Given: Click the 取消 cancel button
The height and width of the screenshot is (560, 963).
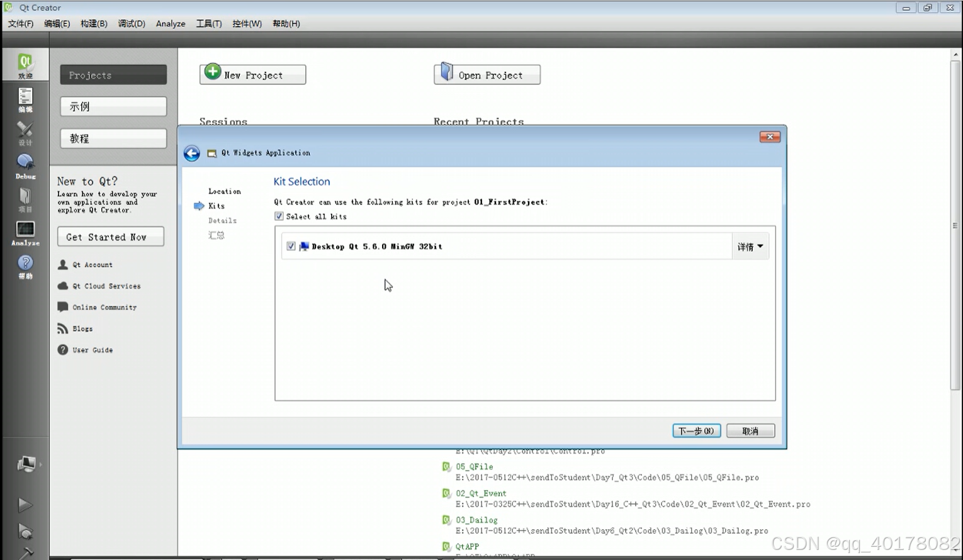Looking at the screenshot, I should 750,431.
